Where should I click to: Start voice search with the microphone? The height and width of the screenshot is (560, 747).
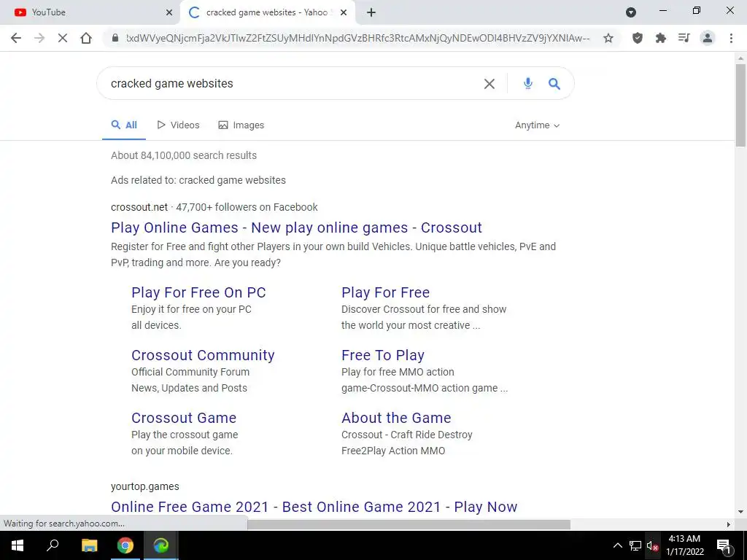[528, 83]
